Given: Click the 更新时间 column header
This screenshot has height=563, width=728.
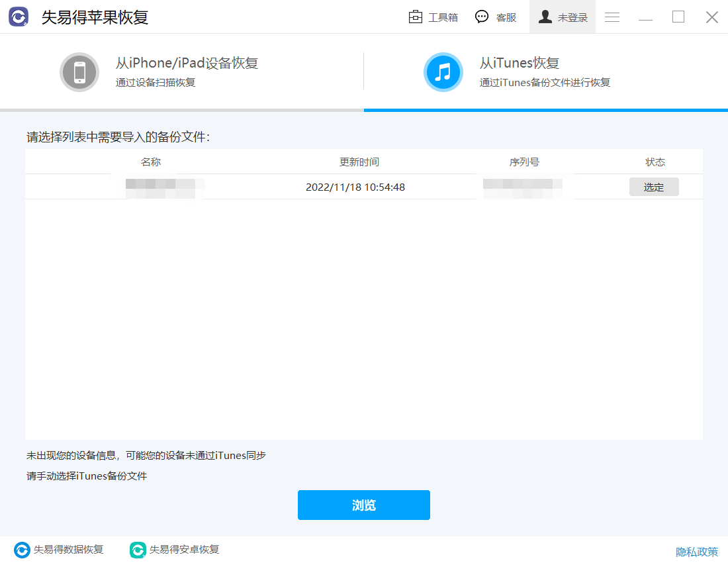Looking at the screenshot, I should coord(359,162).
